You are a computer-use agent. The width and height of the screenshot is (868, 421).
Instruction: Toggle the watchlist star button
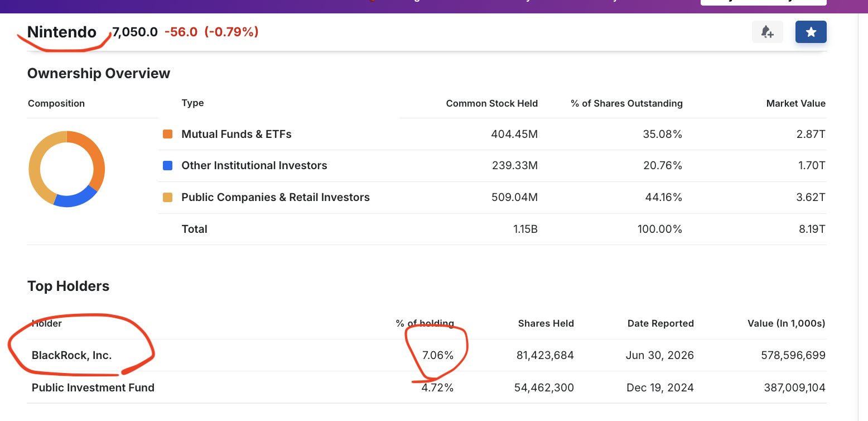point(811,32)
